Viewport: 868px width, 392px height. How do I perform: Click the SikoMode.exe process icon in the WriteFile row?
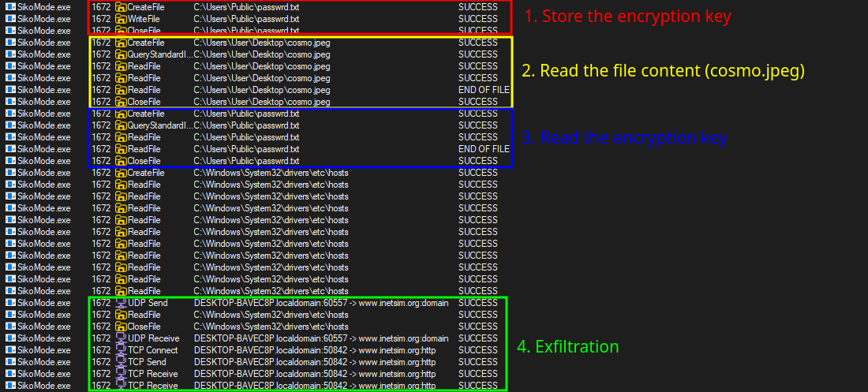(x=10, y=19)
